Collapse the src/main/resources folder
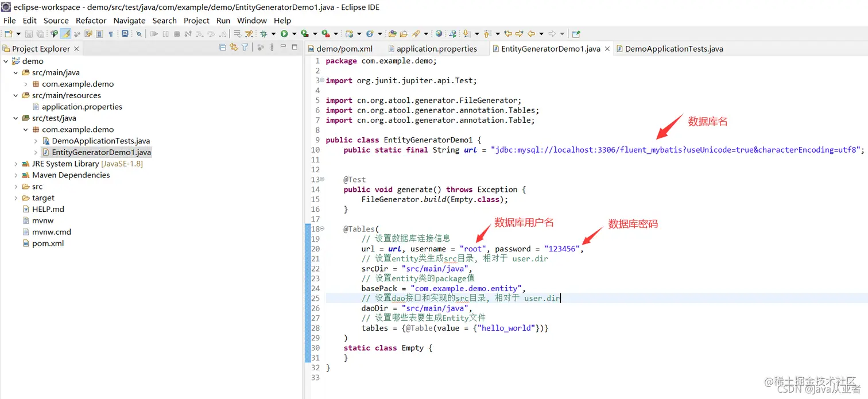Viewport: 868px width, 399px height. coord(16,95)
